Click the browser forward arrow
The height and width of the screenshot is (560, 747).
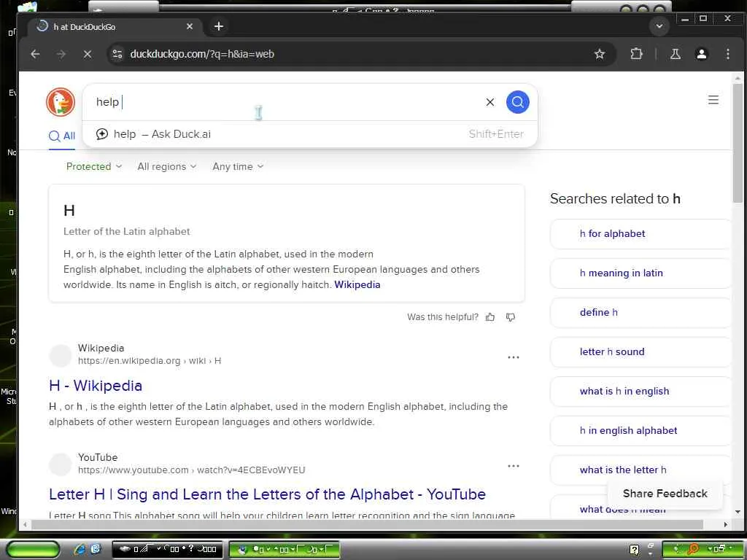tap(61, 54)
